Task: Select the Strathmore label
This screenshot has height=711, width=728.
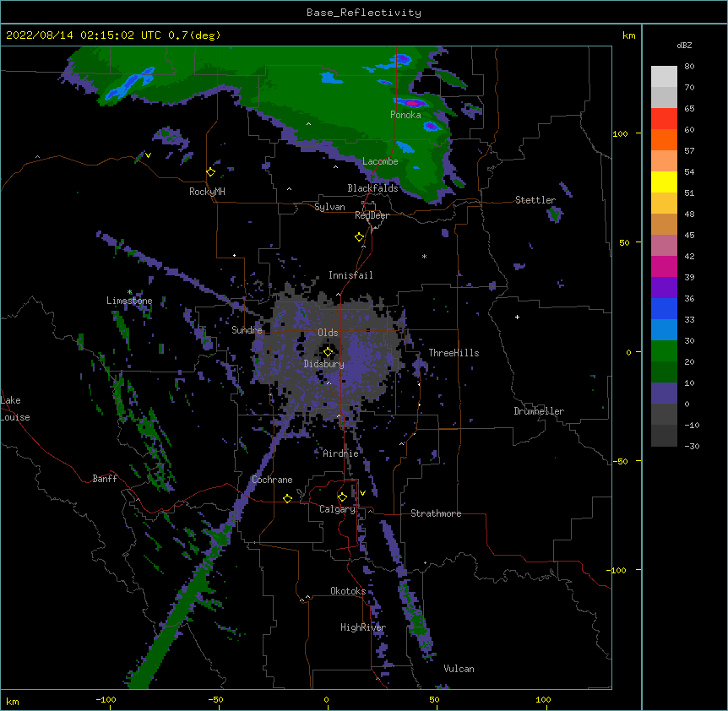Action: [436, 513]
